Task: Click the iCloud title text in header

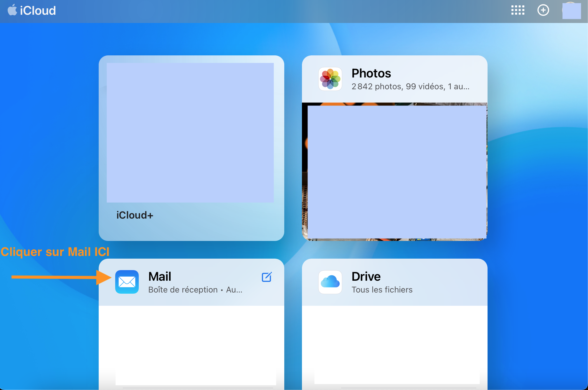Action: point(38,11)
